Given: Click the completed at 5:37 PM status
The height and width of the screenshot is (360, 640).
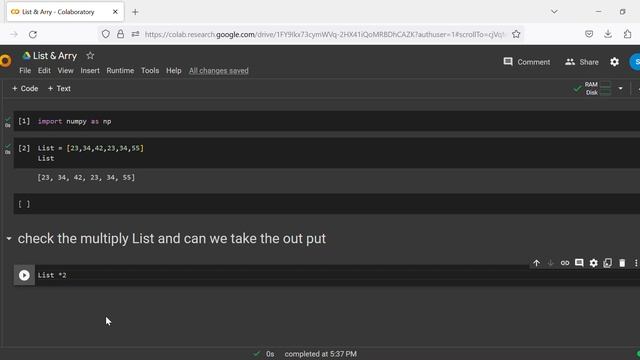Looking at the screenshot, I should [320, 354].
